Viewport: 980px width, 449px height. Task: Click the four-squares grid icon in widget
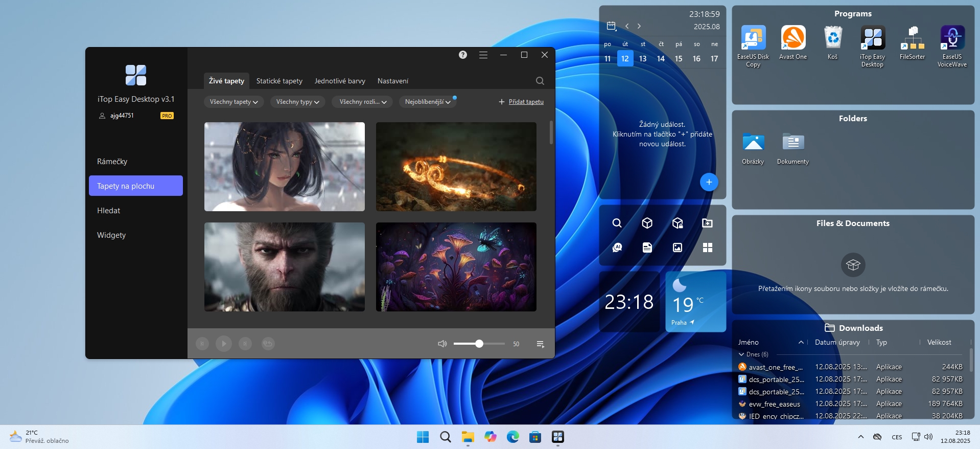708,248
